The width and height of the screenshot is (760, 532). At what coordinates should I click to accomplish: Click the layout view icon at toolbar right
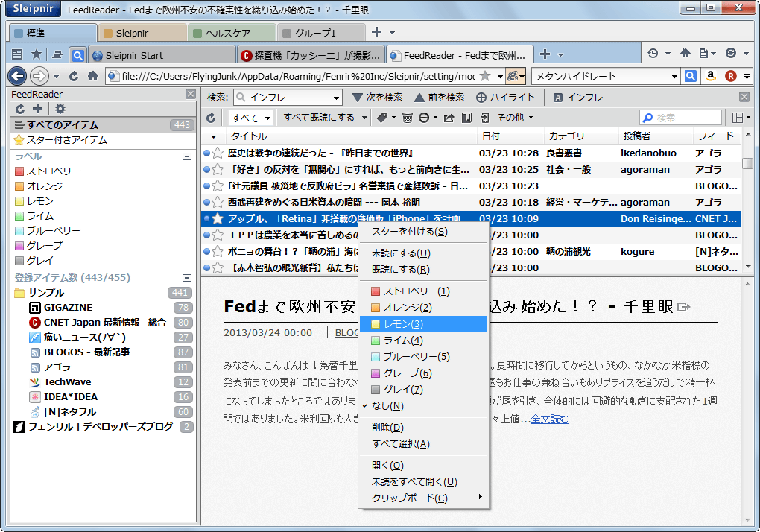737,118
